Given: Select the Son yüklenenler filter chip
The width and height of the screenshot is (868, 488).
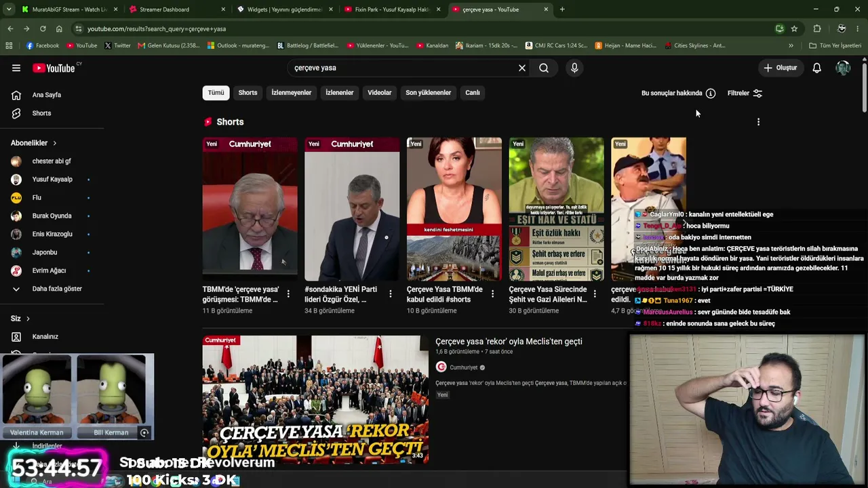Looking at the screenshot, I should click(x=429, y=93).
